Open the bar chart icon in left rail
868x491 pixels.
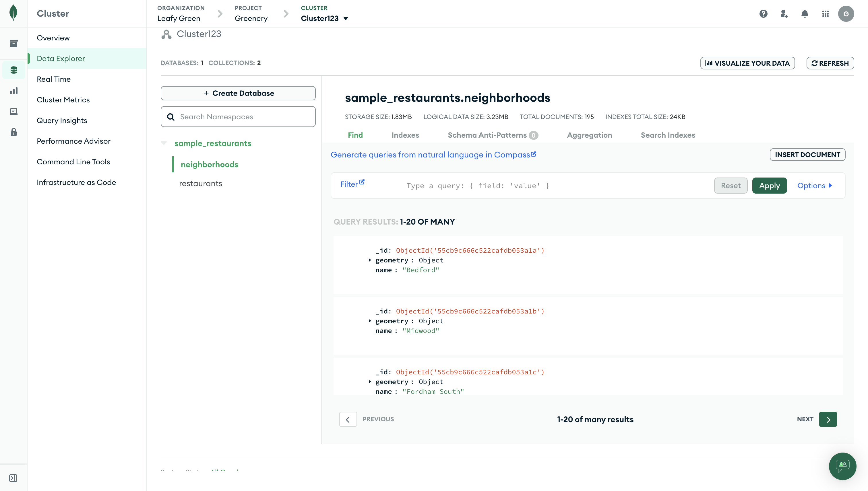tap(13, 90)
